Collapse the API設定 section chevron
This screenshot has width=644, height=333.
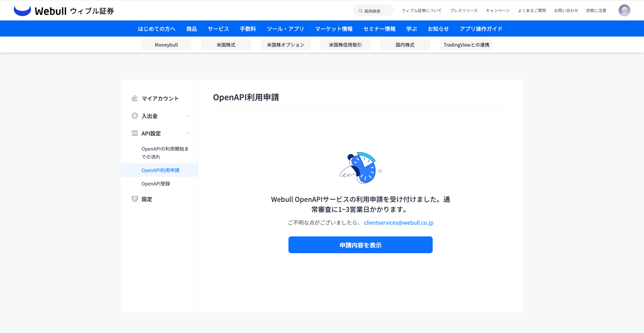click(188, 133)
